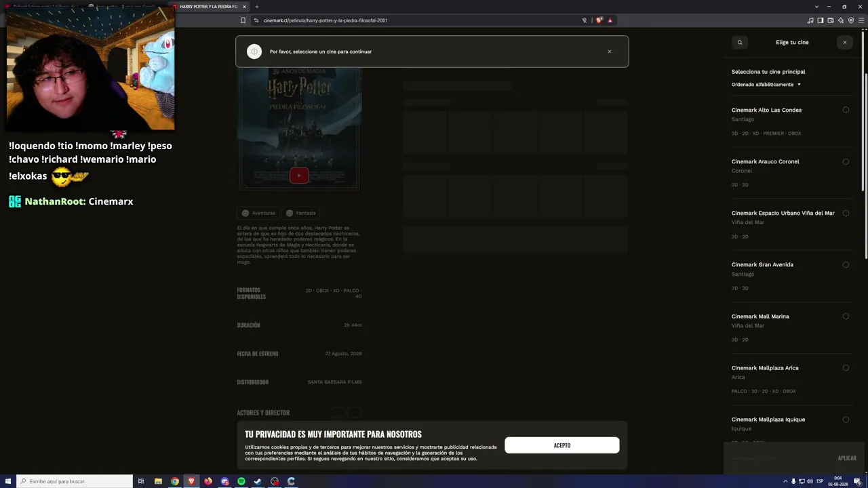Viewport: 868px width, 488px height.
Task: Open Firefox from the taskbar
Action: coord(208,481)
